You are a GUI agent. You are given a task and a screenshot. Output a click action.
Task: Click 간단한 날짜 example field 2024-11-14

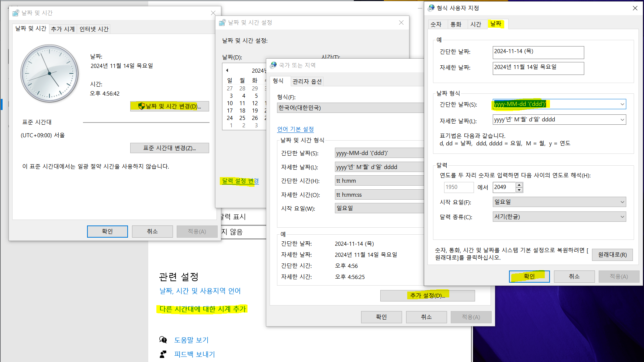[x=538, y=52]
